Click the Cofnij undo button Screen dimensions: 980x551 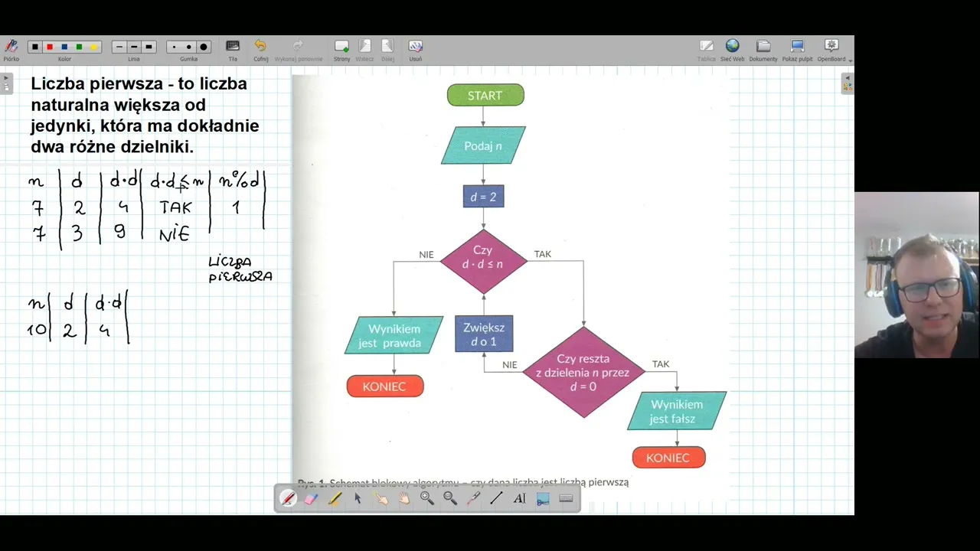click(x=260, y=50)
